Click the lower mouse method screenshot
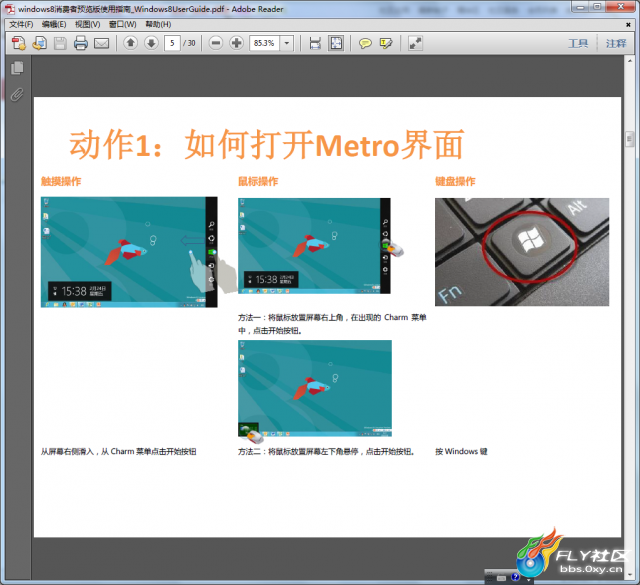This screenshot has width=640, height=585. click(315, 389)
